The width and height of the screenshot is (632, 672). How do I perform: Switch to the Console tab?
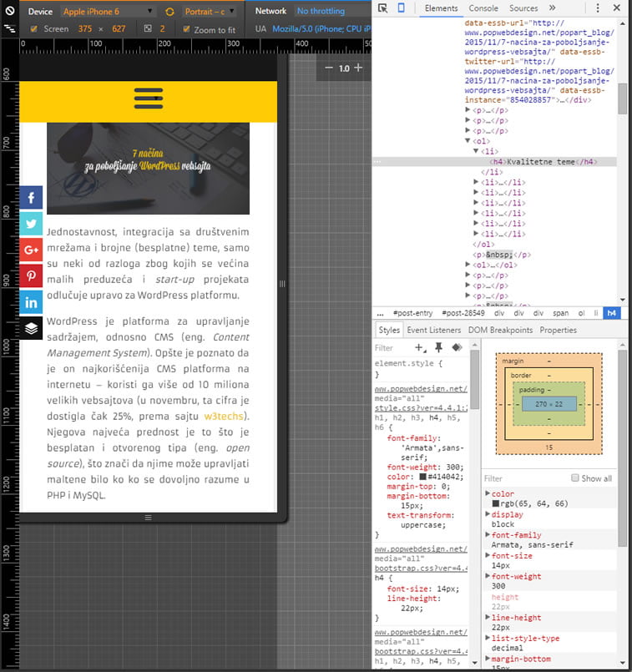pos(483,8)
